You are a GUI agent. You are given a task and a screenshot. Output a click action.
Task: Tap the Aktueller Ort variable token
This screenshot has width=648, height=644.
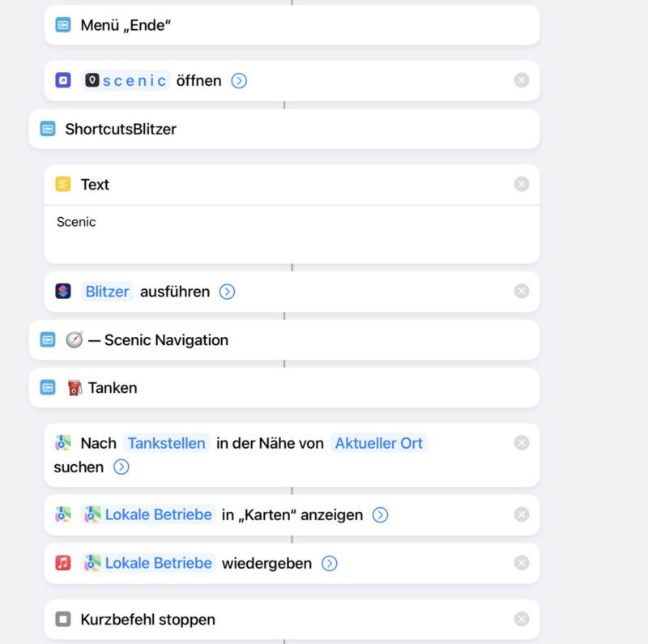coord(379,443)
